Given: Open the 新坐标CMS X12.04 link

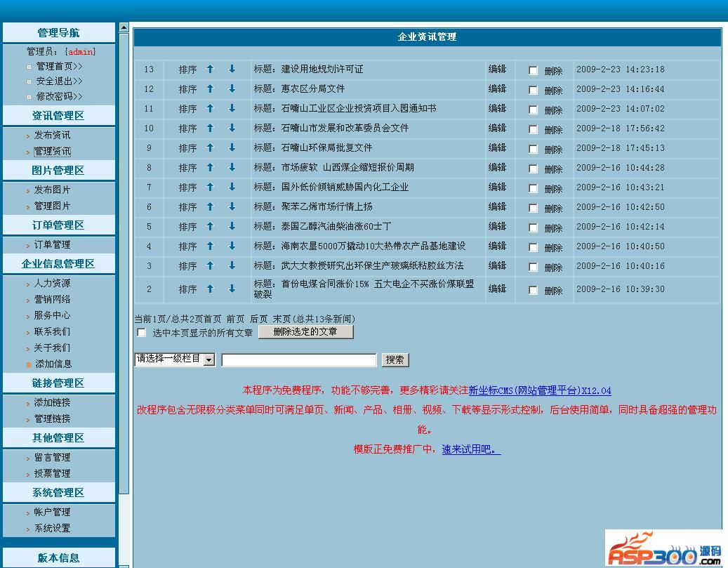Looking at the screenshot, I should coord(539,390).
